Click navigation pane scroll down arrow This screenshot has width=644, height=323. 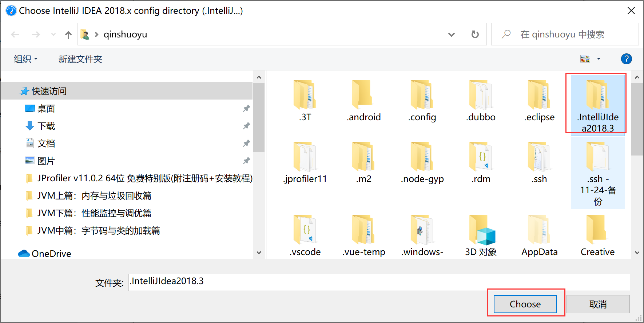pyautogui.click(x=259, y=253)
